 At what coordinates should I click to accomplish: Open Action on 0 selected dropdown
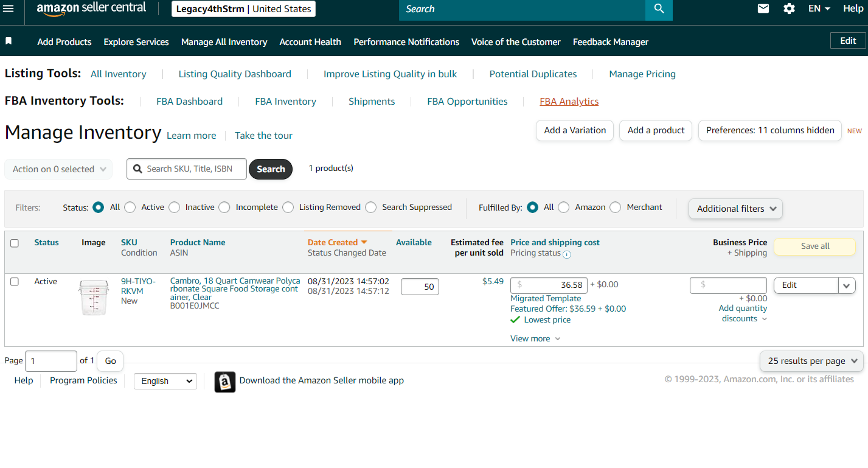(58, 169)
